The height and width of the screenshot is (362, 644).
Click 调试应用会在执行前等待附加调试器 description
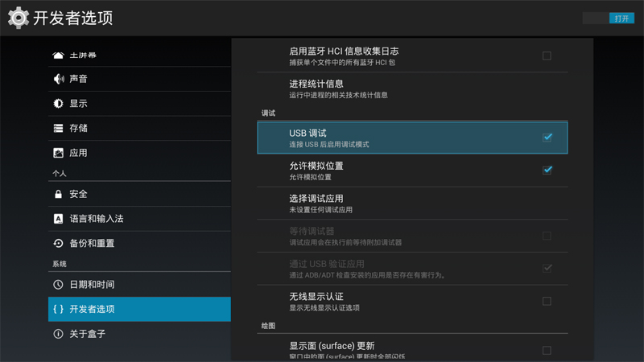(x=345, y=243)
